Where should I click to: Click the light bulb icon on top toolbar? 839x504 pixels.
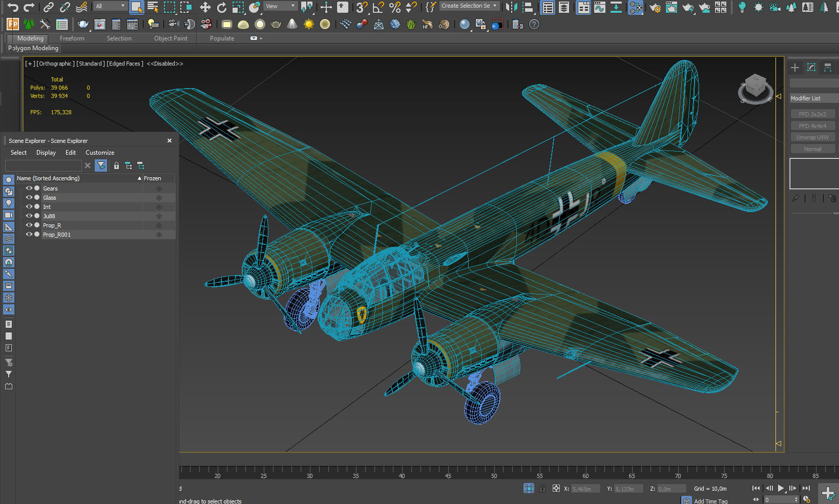(742, 7)
